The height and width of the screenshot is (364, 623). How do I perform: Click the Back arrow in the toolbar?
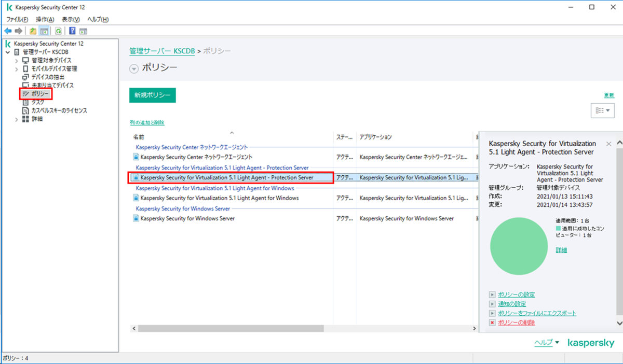click(8, 31)
